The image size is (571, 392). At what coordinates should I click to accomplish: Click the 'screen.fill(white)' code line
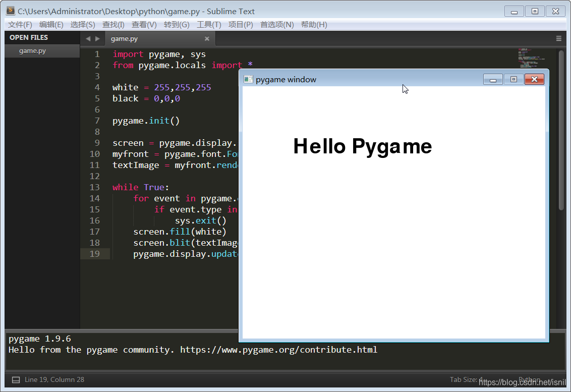[180, 232]
